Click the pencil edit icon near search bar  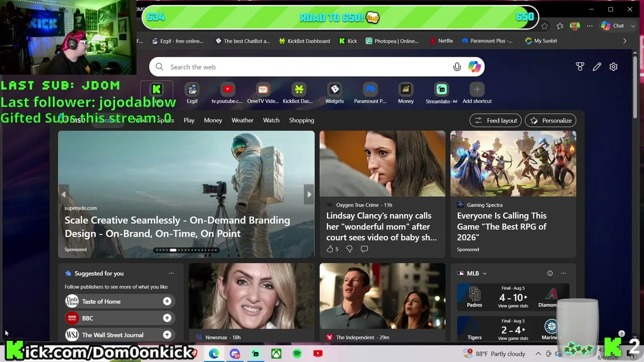click(x=597, y=67)
